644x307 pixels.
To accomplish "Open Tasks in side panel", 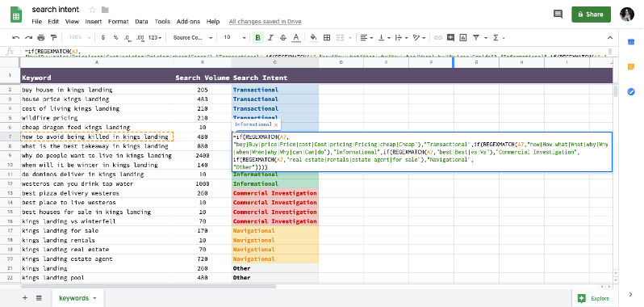I will [631, 91].
